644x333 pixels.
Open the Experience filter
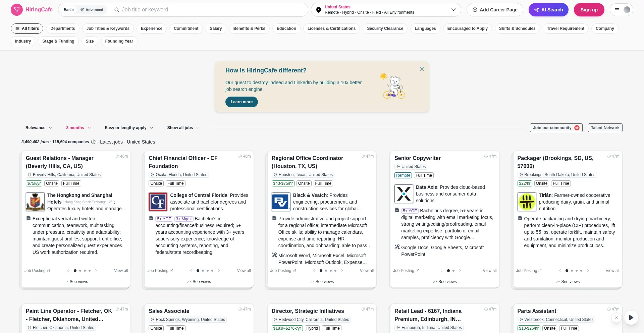(x=152, y=29)
